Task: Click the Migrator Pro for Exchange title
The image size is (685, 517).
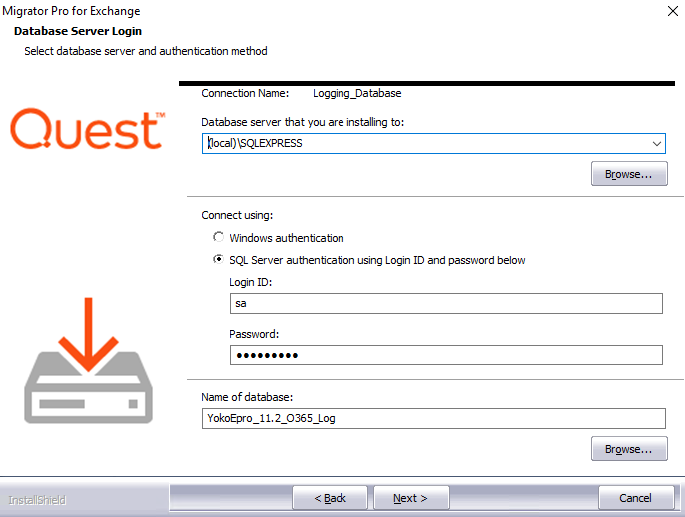Action: point(71,11)
